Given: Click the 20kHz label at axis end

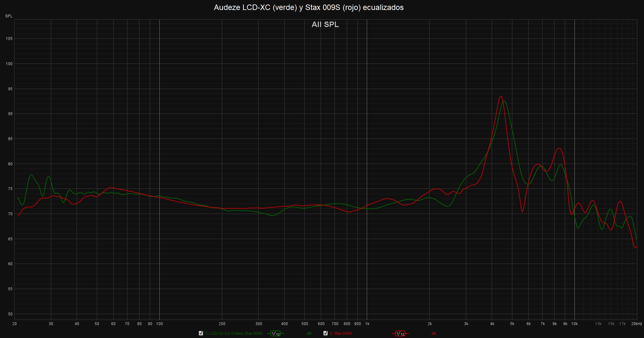Looking at the screenshot, I should coord(636,324).
